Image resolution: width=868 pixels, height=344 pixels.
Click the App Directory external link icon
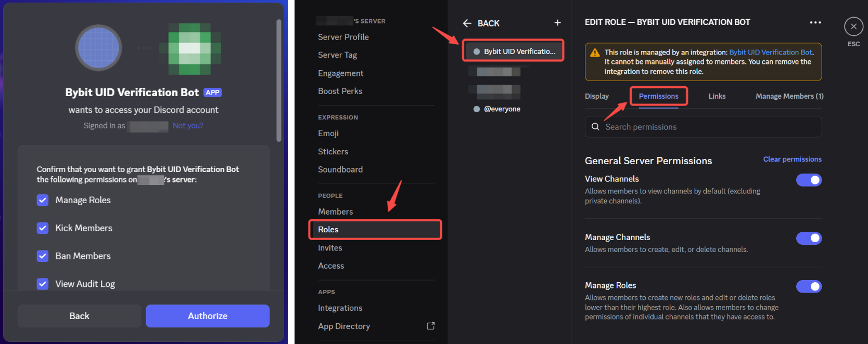(431, 326)
